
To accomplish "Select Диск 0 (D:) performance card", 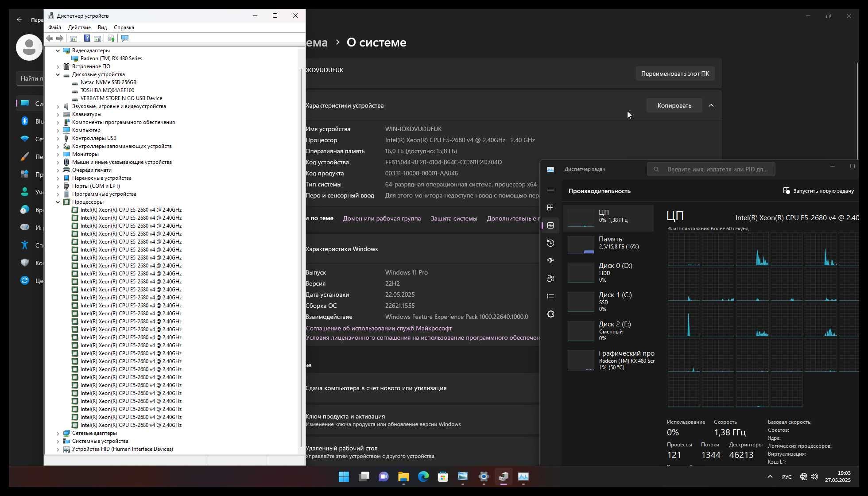I will click(608, 272).
